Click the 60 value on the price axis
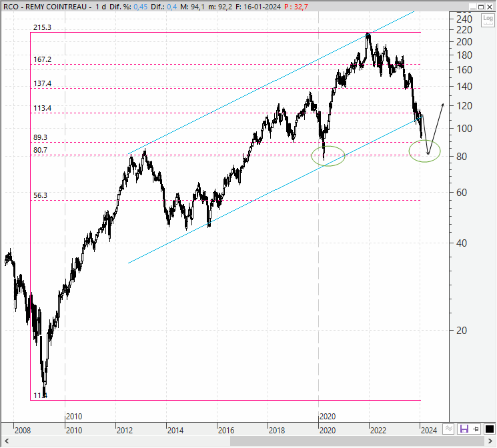The height and width of the screenshot is (448, 497). pyautogui.click(x=462, y=192)
